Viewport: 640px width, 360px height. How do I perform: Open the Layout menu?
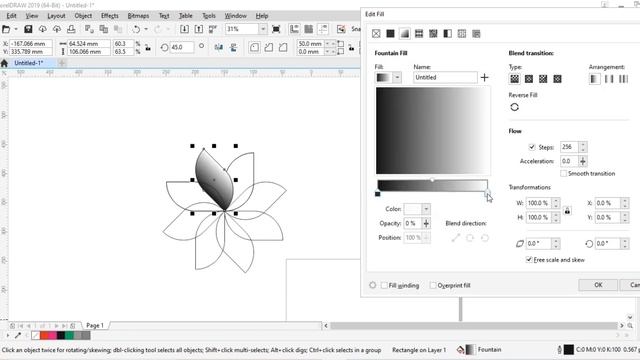tap(56, 16)
